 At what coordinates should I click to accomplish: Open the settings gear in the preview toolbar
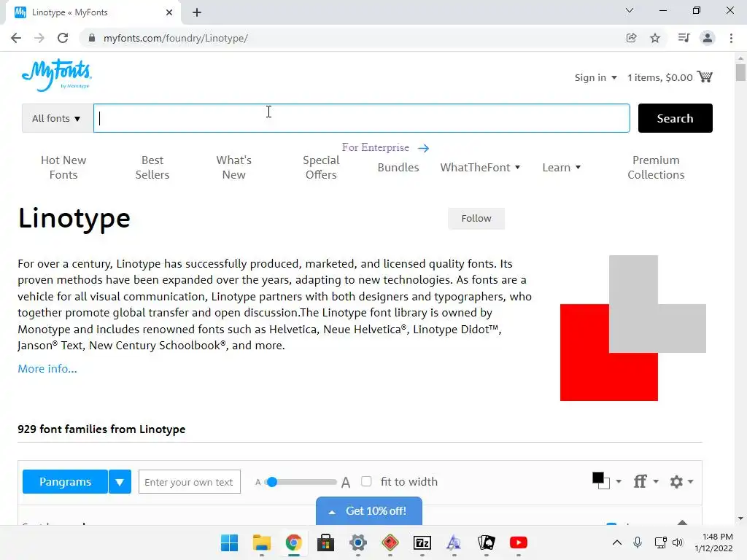point(681,481)
